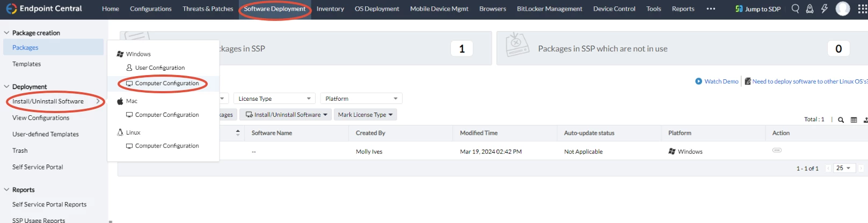
Task: Click the Windows platform icon in table row
Action: (x=672, y=151)
